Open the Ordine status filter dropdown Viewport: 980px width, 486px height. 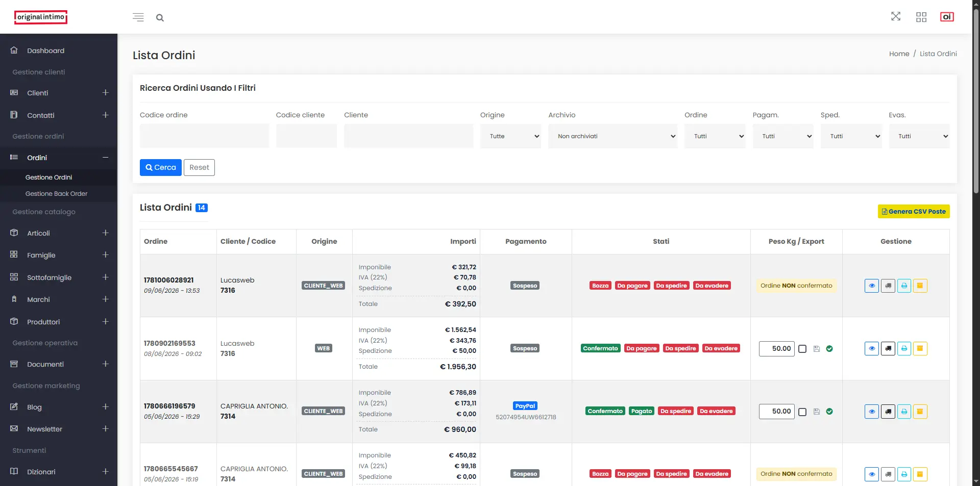pyautogui.click(x=715, y=136)
